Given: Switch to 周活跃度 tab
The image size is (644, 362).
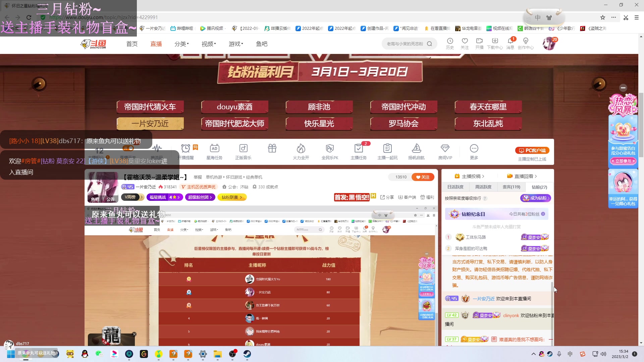Looking at the screenshot, I should click(483, 187).
